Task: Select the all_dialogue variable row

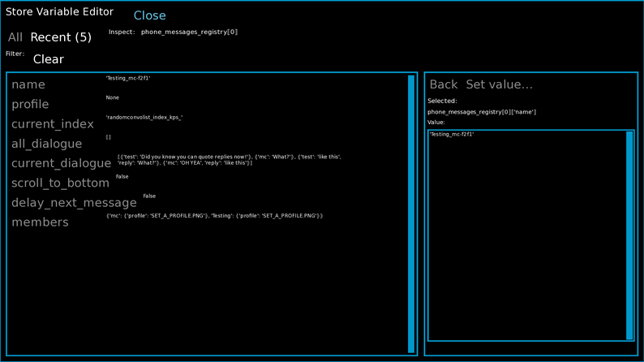Action: (x=47, y=144)
